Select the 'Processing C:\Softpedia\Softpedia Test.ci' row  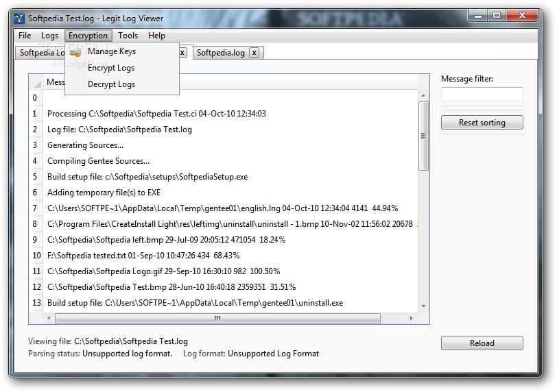click(230, 114)
